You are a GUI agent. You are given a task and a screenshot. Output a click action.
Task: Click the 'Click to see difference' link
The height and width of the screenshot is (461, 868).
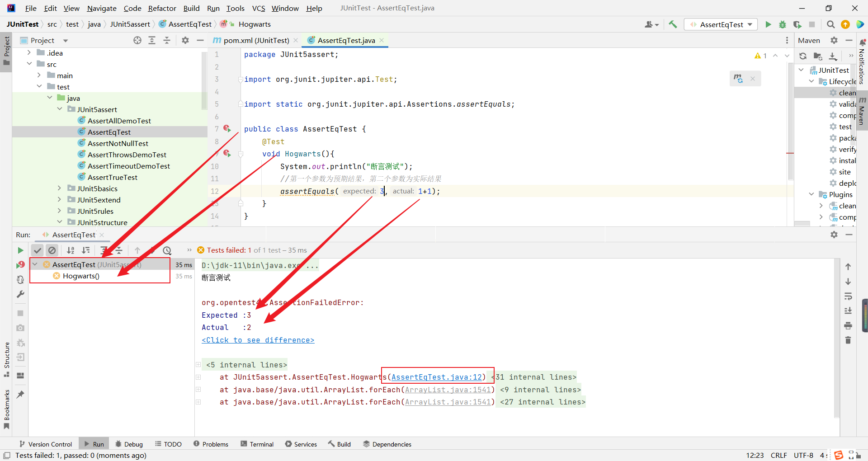(x=258, y=340)
